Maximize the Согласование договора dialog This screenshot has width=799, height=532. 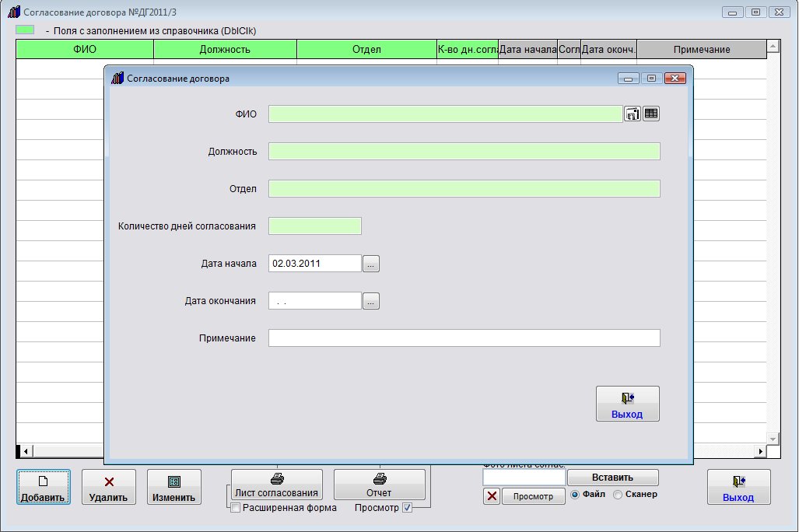point(651,78)
